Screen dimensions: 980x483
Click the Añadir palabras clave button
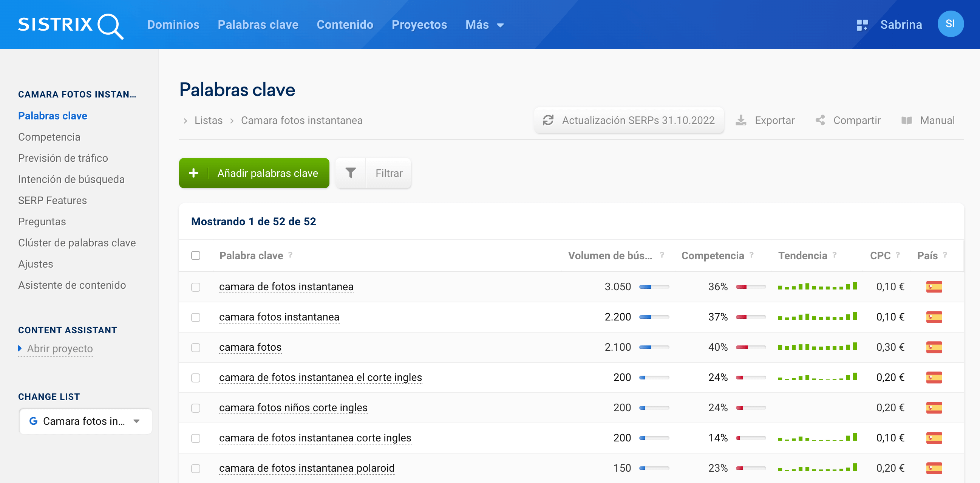[254, 173]
